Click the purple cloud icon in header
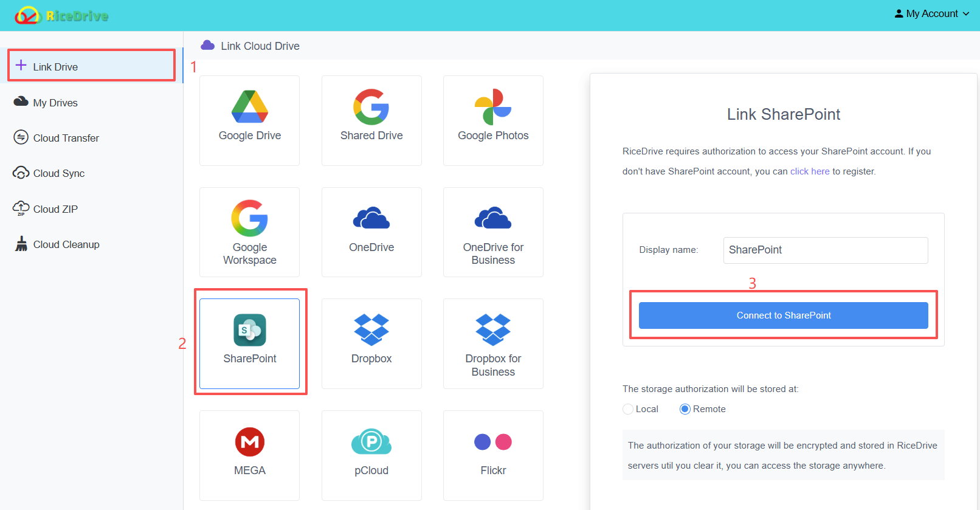This screenshot has height=510, width=980. 208,45
